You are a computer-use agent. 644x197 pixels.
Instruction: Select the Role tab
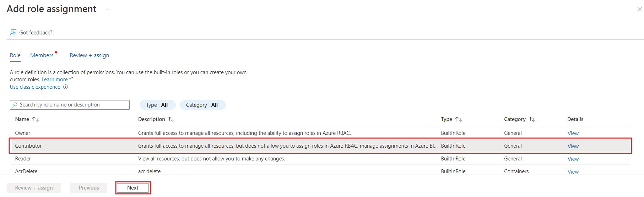point(15,55)
